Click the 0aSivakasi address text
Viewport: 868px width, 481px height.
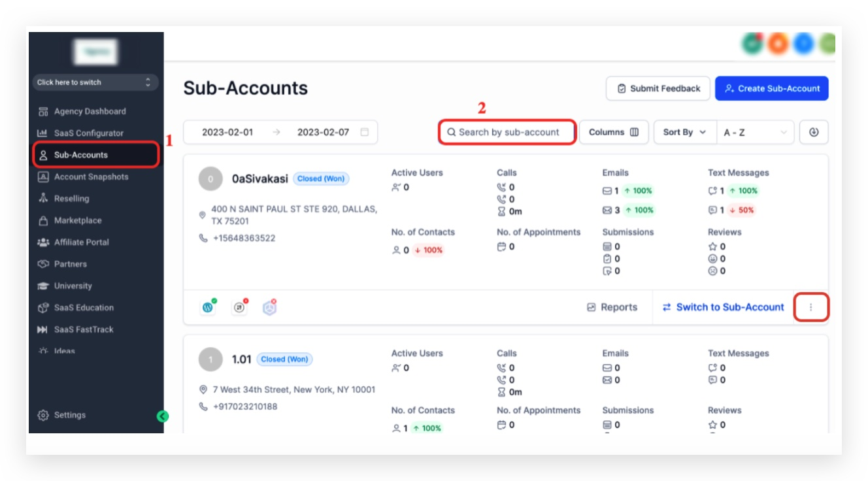(294, 215)
